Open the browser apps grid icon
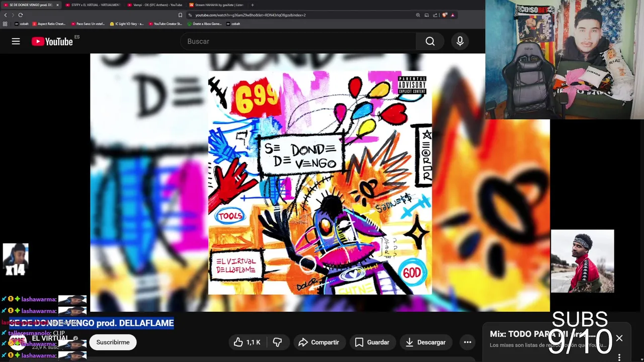The height and width of the screenshot is (362, 644). pyautogui.click(x=5, y=24)
